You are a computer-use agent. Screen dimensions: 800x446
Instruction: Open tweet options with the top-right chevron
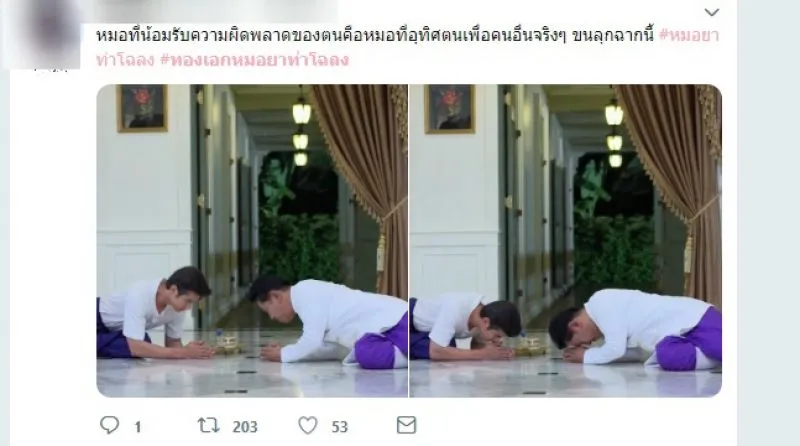[x=711, y=12]
